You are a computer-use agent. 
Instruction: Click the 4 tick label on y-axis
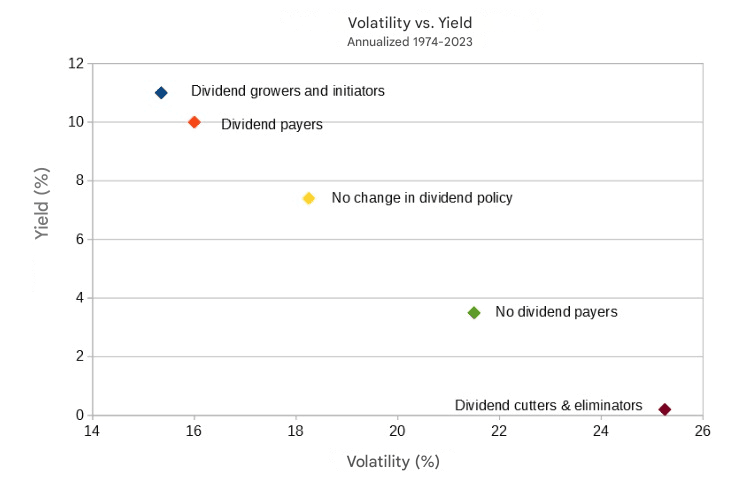coord(79,298)
